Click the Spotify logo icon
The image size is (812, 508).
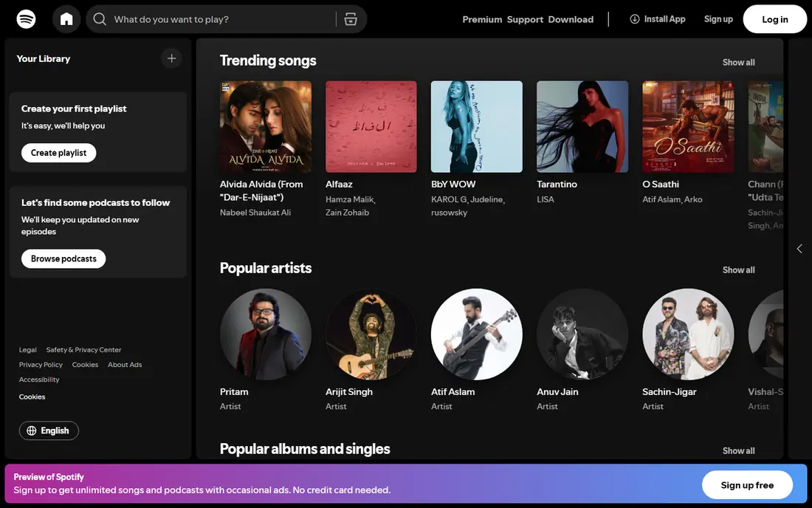point(26,19)
